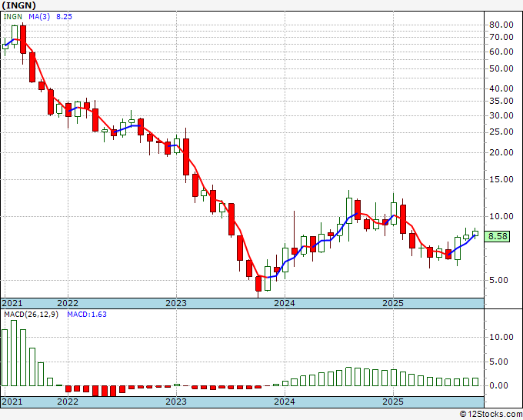
Task: Click the 15.00 price axis label
Action: coord(501,179)
